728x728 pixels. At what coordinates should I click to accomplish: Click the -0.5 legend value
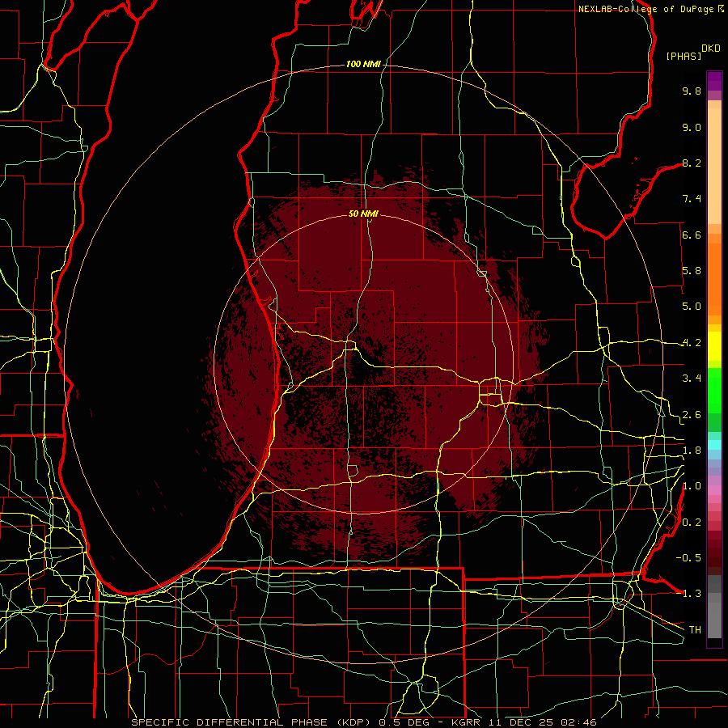click(688, 558)
